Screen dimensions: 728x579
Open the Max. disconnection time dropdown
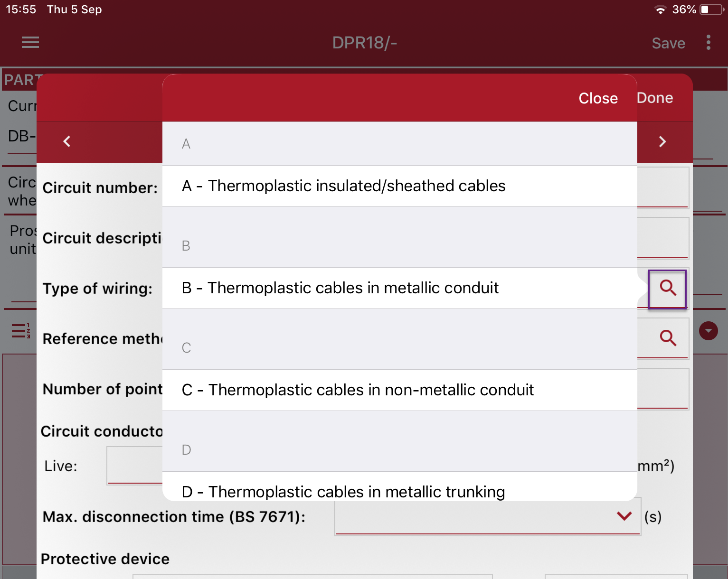click(x=624, y=517)
